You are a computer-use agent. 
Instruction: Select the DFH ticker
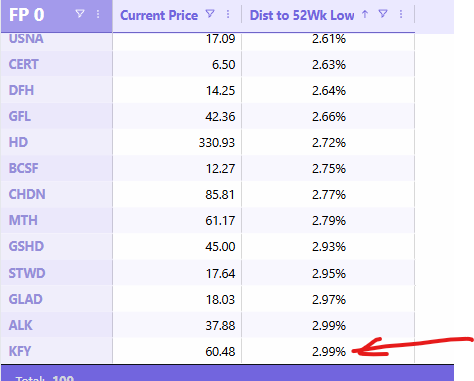(21, 90)
